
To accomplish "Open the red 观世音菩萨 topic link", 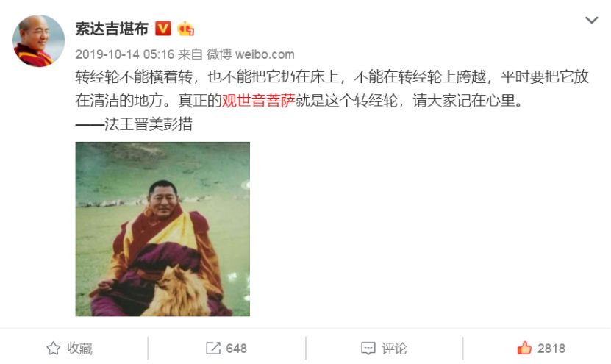I will pyautogui.click(x=258, y=101).
